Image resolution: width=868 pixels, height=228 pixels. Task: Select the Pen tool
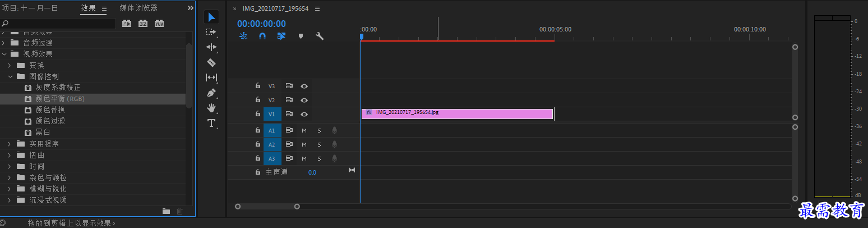tap(211, 93)
